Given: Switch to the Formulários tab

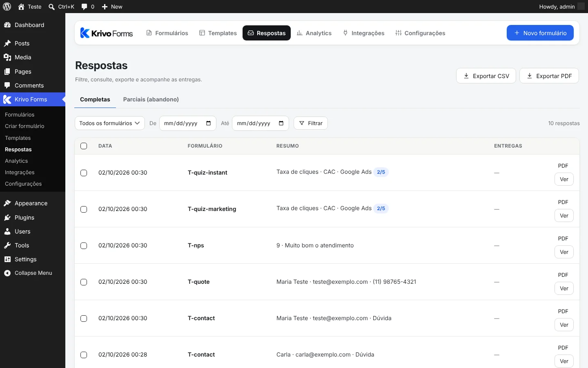Looking at the screenshot, I should pyautogui.click(x=167, y=33).
